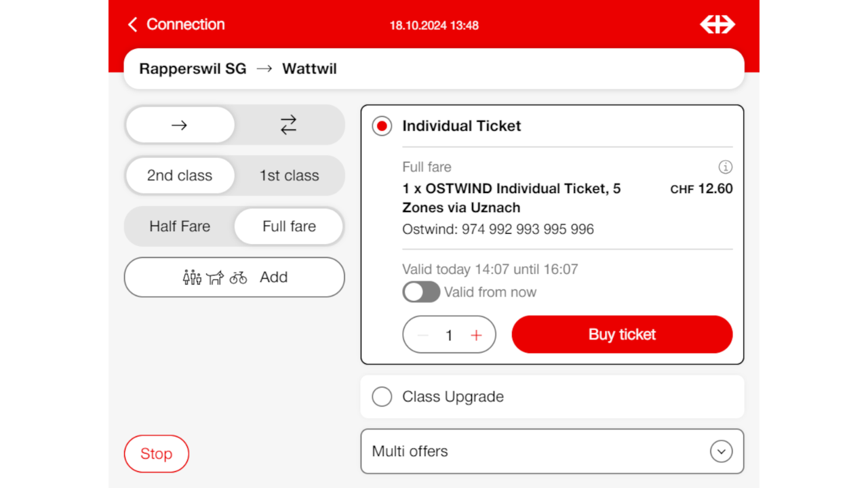Select the Individual Ticket radio button

[x=382, y=126]
